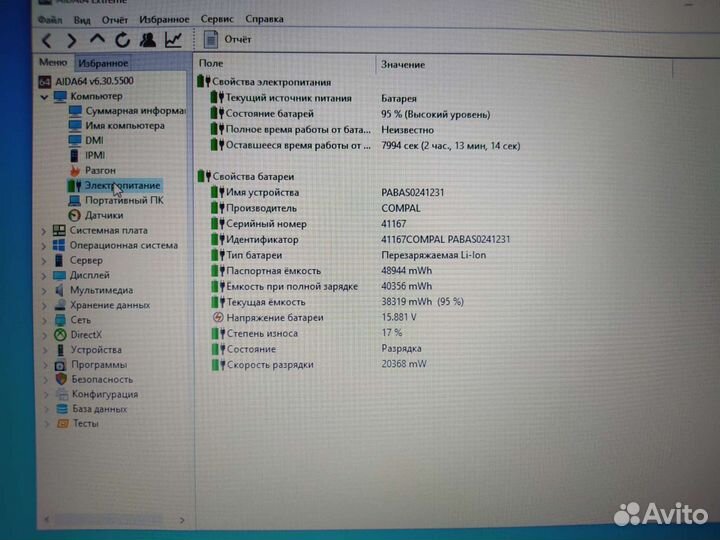
Task: Click the Безопасность shield icon
Action: coord(61,379)
